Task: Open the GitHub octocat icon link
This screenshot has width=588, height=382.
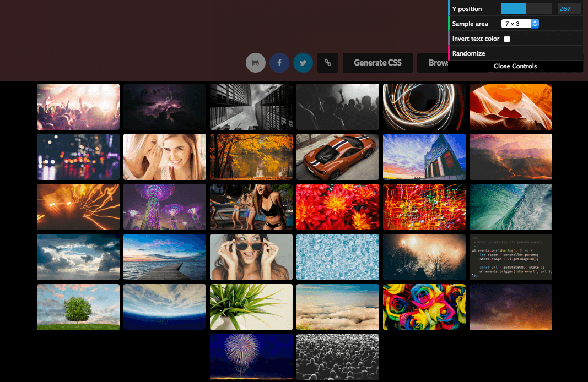Action: [x=256, y=63]
